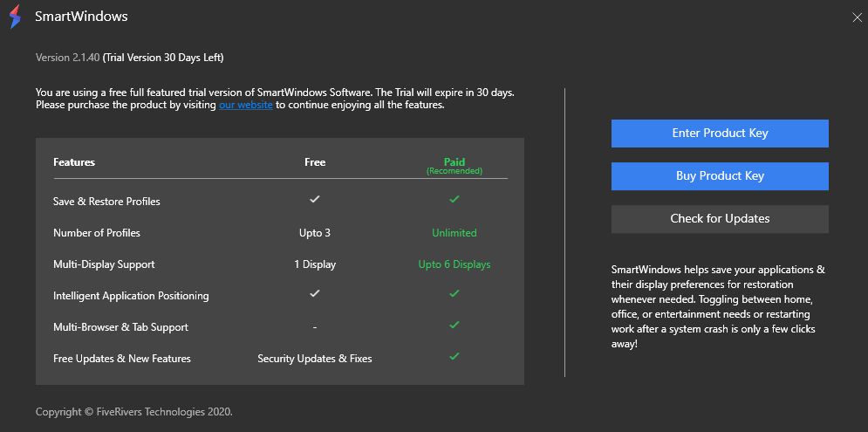The image size is (868, 432).
Task: Click the 'Free' column header
Action: coord(315,162)
